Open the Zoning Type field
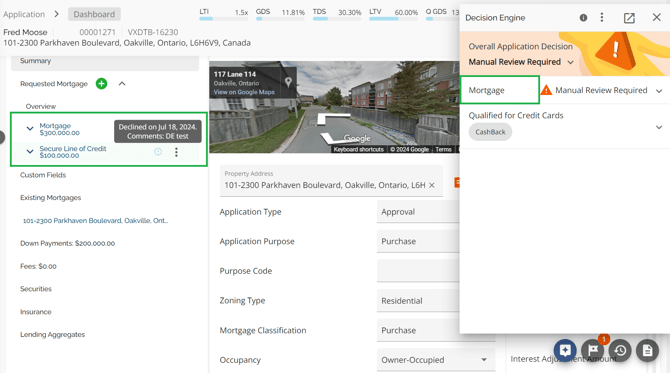This screenshot has height=373, width=670. click(418, 301)
